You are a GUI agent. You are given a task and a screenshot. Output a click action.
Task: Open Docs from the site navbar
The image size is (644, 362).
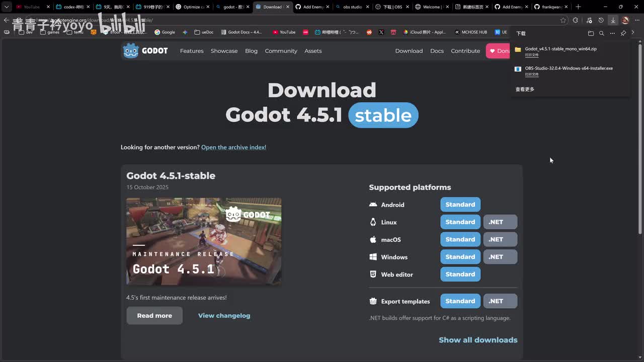437,51
